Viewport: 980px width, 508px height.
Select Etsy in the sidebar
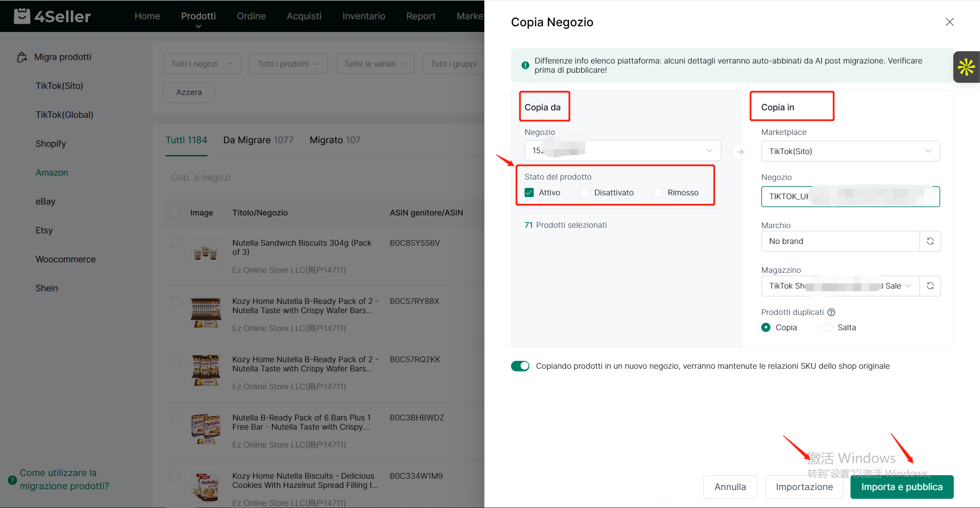[x=44, y=230]
